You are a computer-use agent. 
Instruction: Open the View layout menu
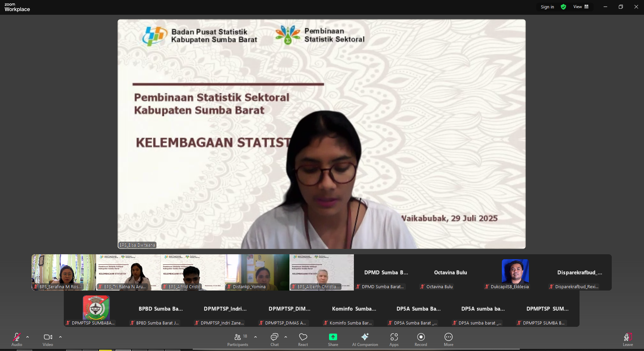581,7
